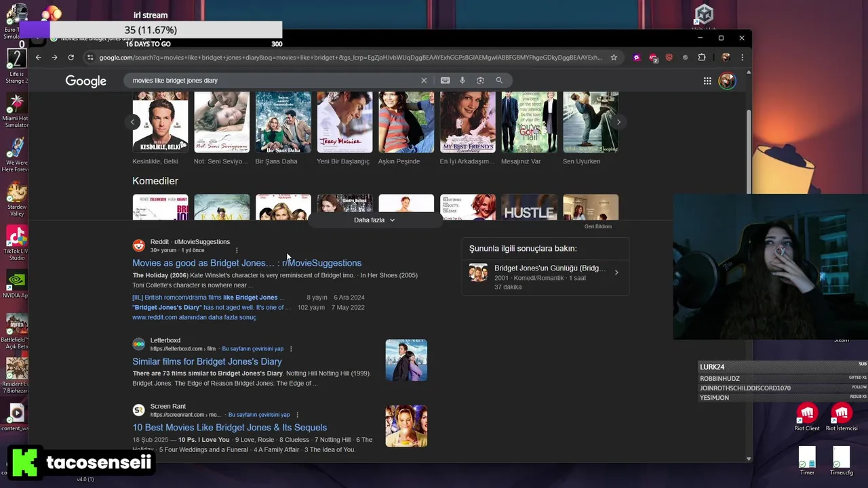Image resolution: width=868 pixels, height=488 pixels.
Task: Select Mesajınız Var movie poster
Action: coord(529,122)
